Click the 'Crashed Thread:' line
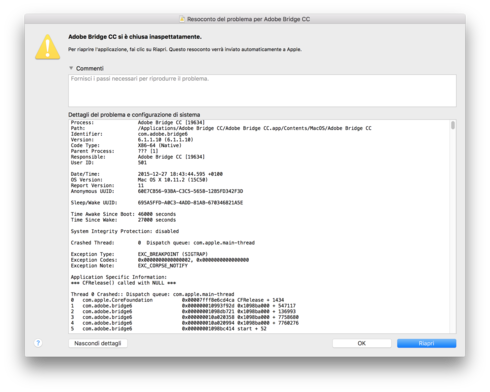This screenshot has width=490, height=392. point(163,243)
